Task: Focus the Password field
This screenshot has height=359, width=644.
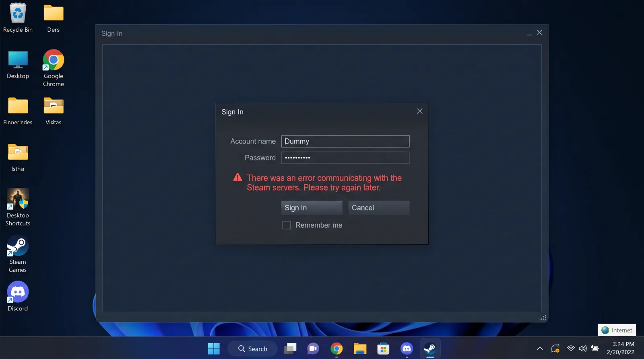Action: [x=345, y=158]
